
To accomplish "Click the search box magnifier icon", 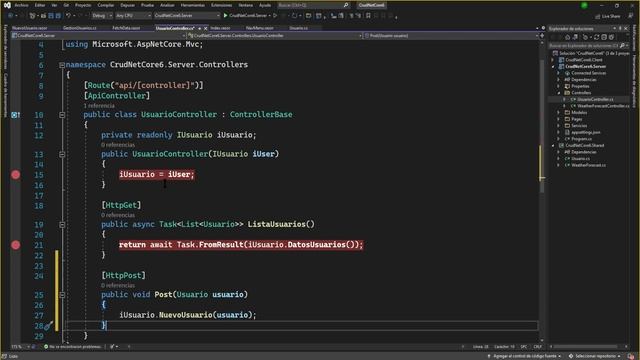I will click(346, 5).
